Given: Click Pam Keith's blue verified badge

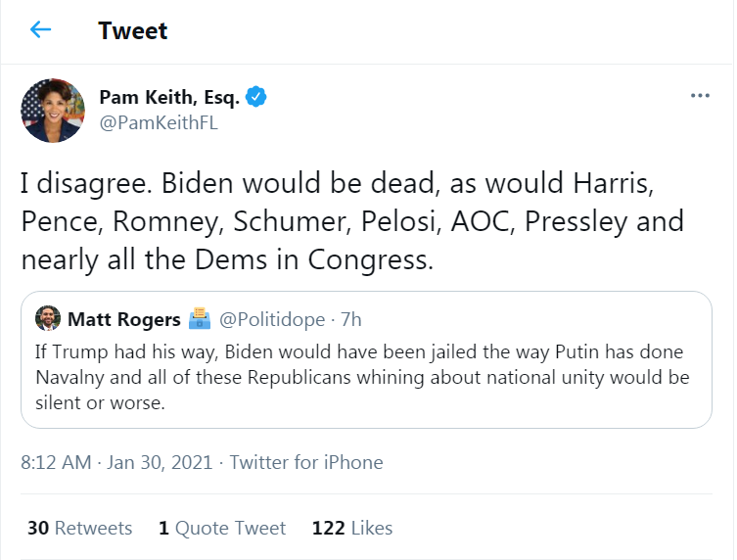Looking at the screenshot, I should coord(256,96).
